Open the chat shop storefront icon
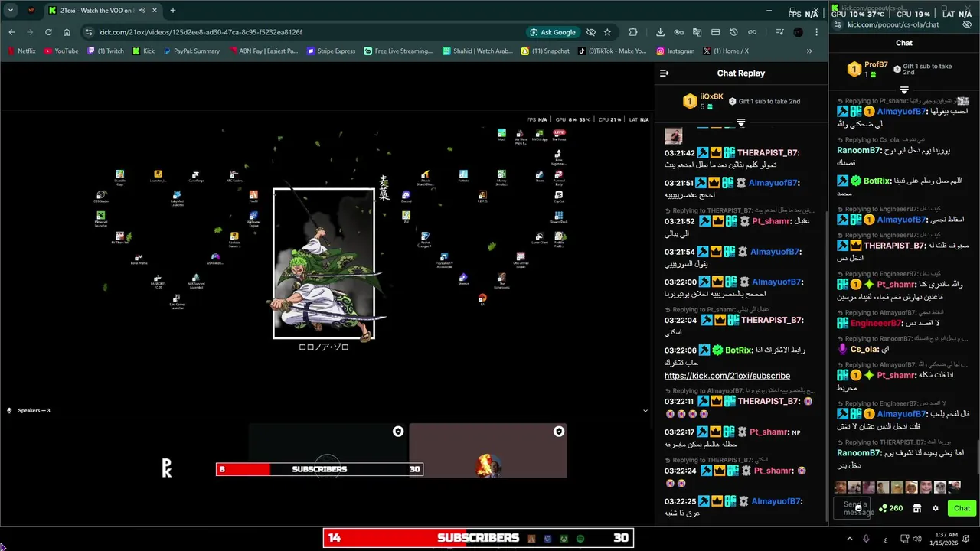This screenshot has width=980, height=551. (917, 508)
